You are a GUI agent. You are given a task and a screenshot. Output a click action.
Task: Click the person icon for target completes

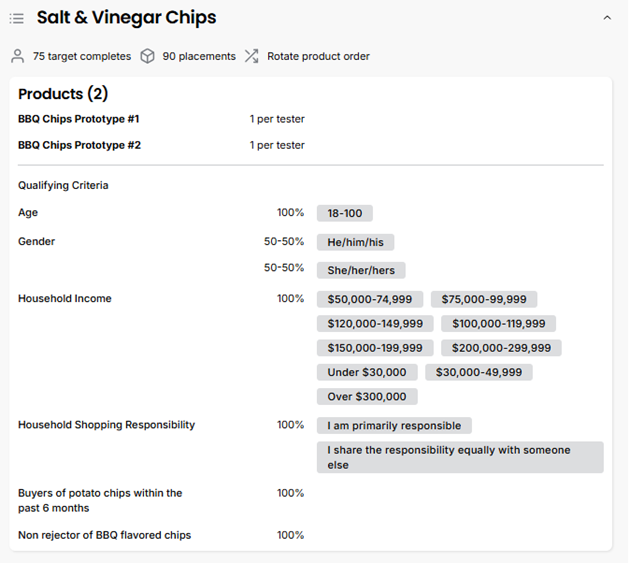click(18, 56)
